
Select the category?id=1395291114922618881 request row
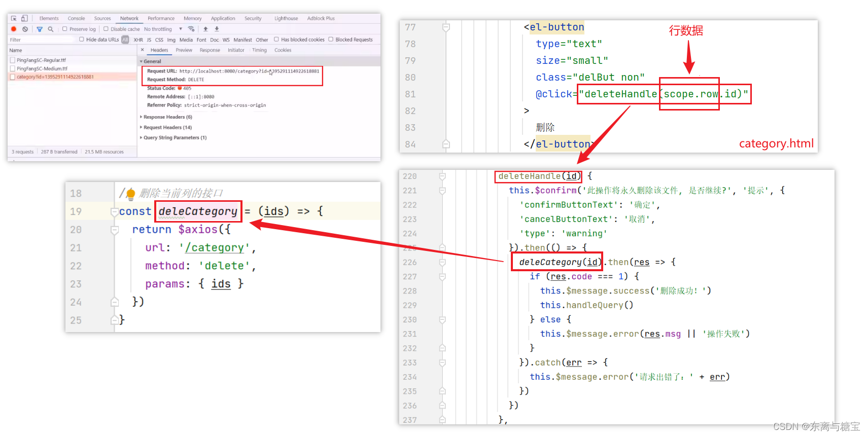72,77
